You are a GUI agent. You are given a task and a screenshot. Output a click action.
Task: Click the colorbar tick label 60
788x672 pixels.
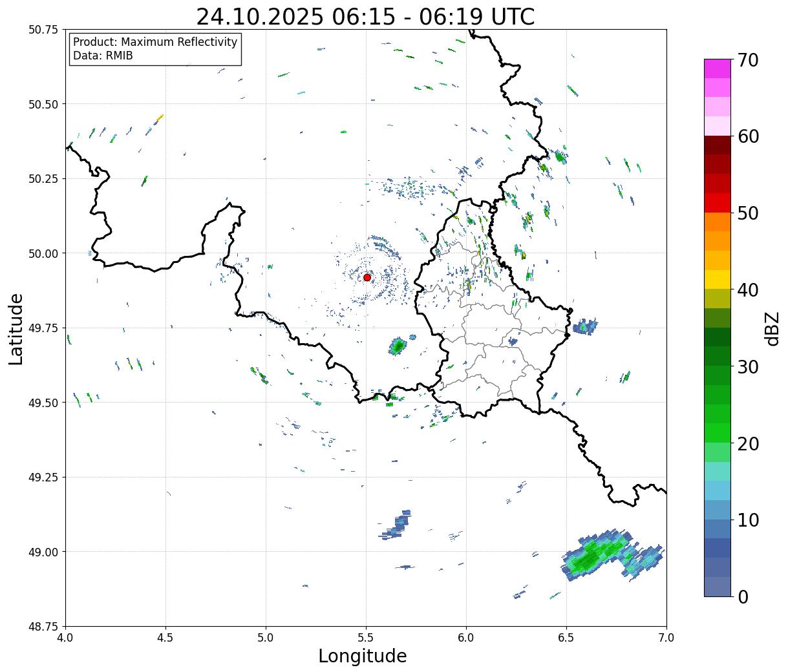747,137
